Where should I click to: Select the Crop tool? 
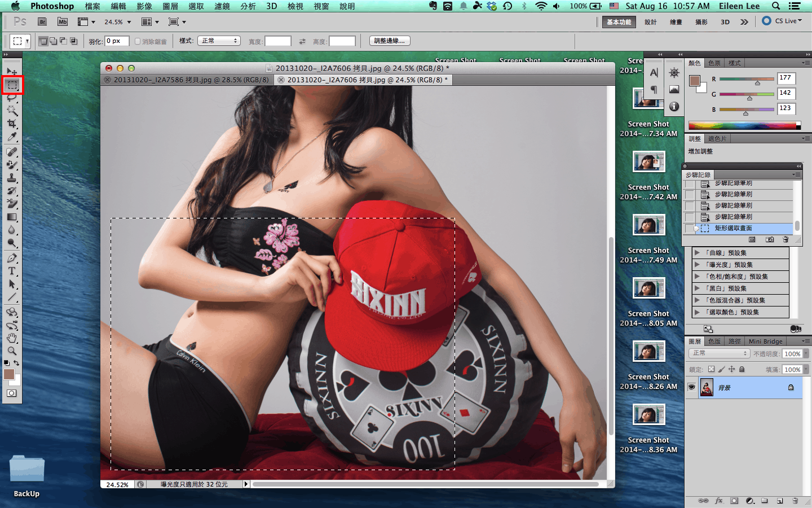pyautogui.click(x=12, y=124)
